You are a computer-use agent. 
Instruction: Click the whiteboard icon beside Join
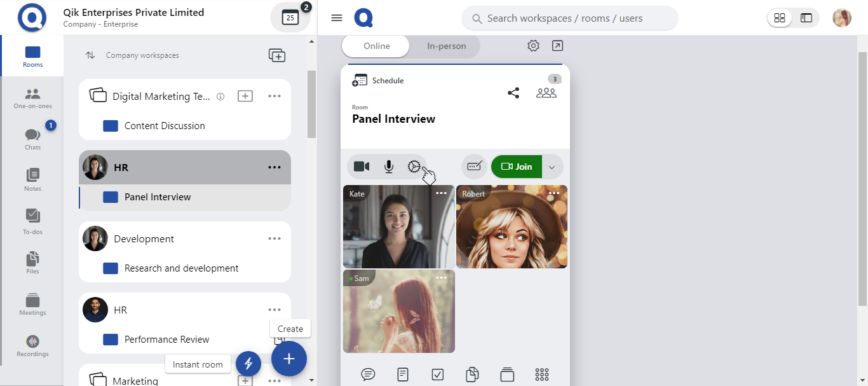tap(474, 167)
